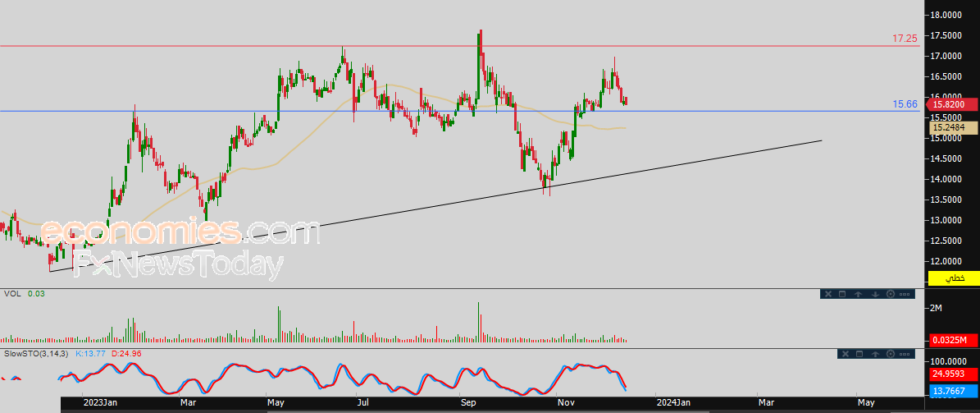The height and width of the screenshot is (413, 980).
Task: Move the VOL panel down
Action: pyautogui.click(x=875, y=294)
